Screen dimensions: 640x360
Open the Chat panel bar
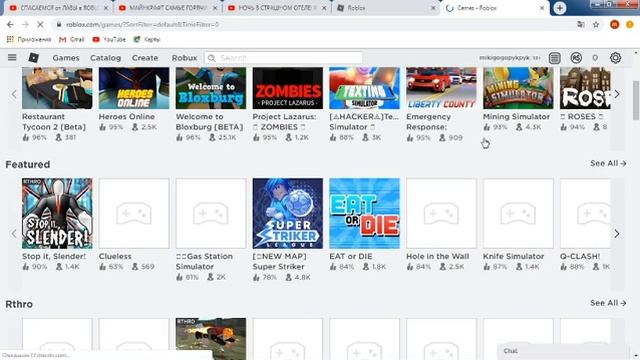[563, 351]
